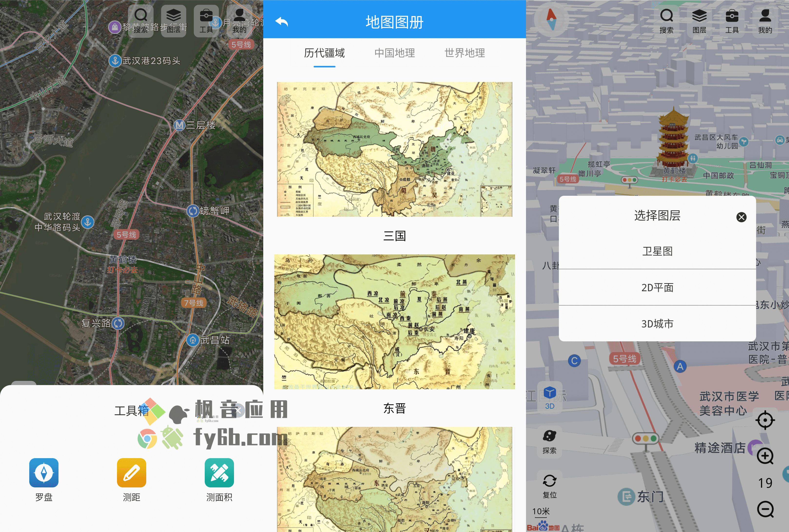This screenshot has width=789, height=532.
Task: Close the 选择图层 dialog
Action: point(741,217)
